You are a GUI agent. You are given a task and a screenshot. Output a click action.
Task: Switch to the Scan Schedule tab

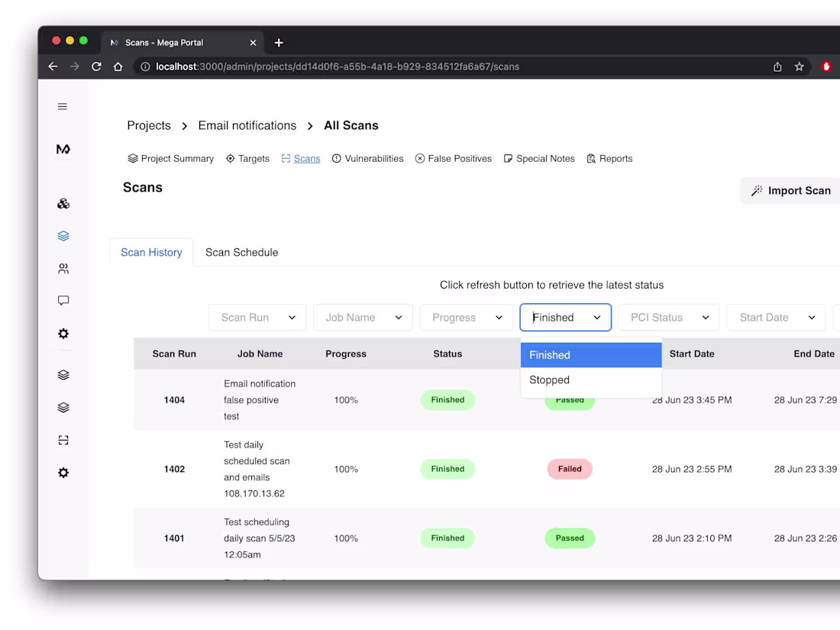click(241, 252)
